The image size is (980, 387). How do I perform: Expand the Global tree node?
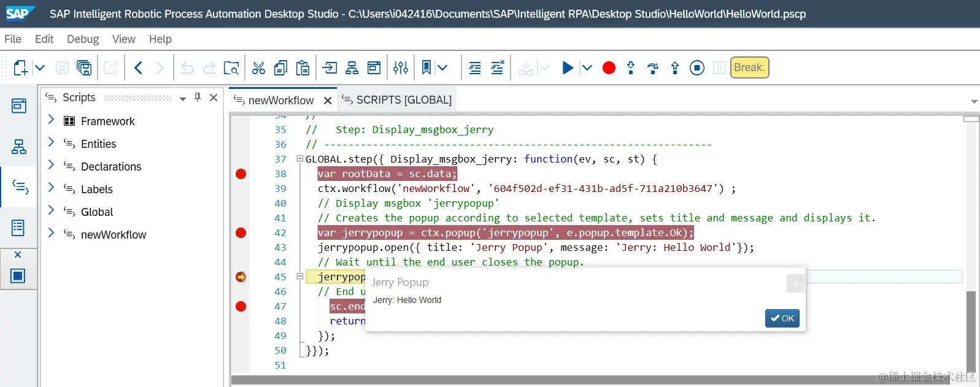point(52,210)
